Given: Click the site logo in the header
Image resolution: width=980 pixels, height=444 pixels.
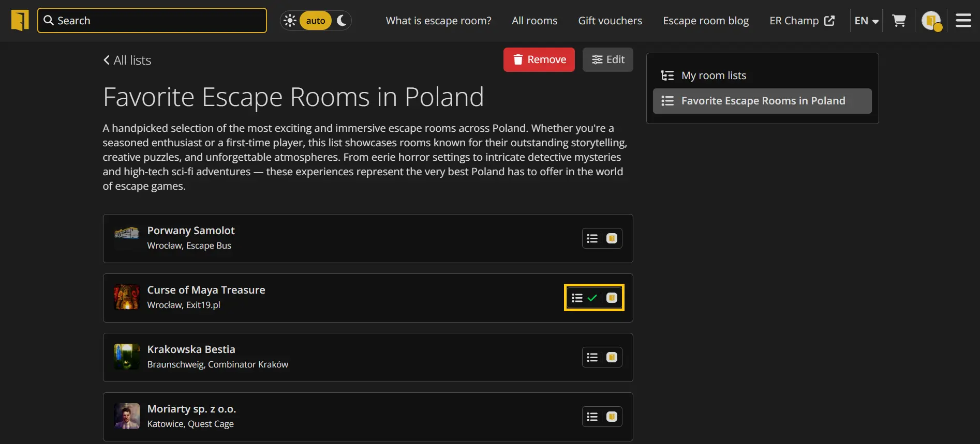Looking at the screenshot, I should tap(20, 21).
